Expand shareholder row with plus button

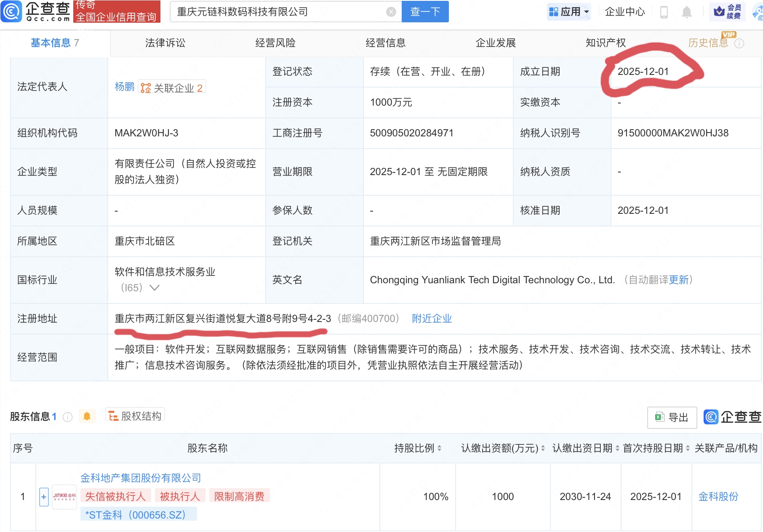click(x=44, y=497)
